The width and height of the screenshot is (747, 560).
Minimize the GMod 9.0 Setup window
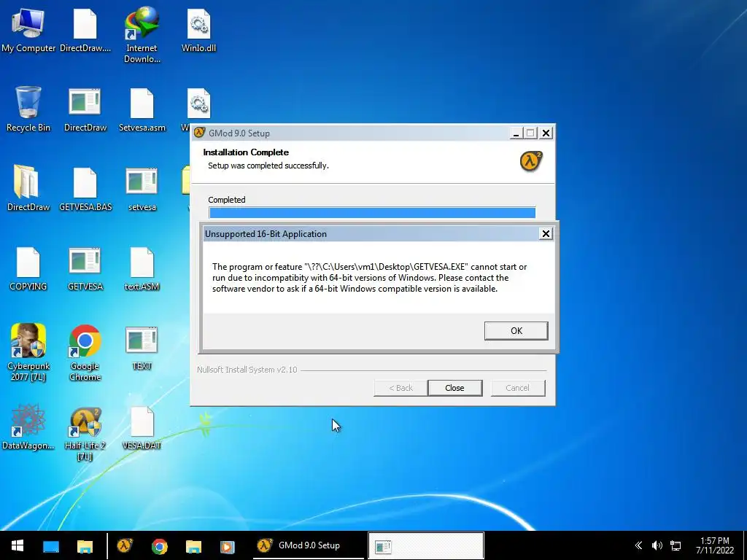pyautogui.click(x=516, y=133)
